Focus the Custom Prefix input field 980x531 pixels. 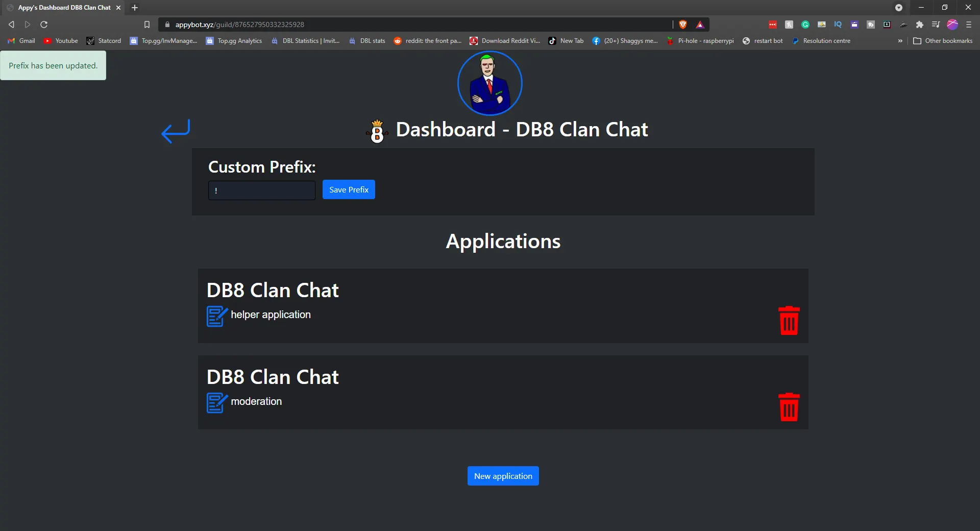(261, 190)
